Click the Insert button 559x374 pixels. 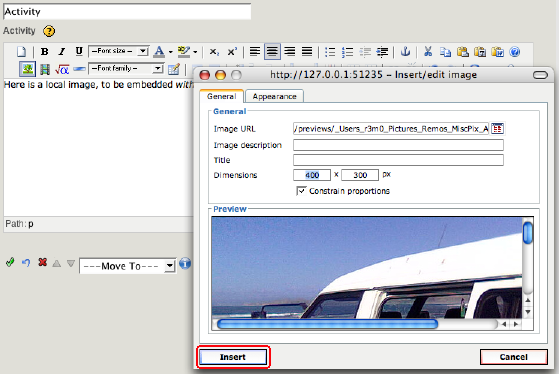coord(233,357)
